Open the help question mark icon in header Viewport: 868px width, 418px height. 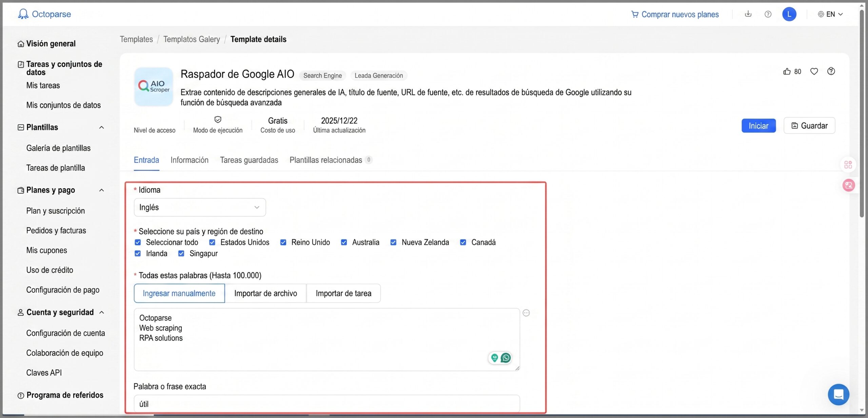pyautogui.click(x=768, y=14)
